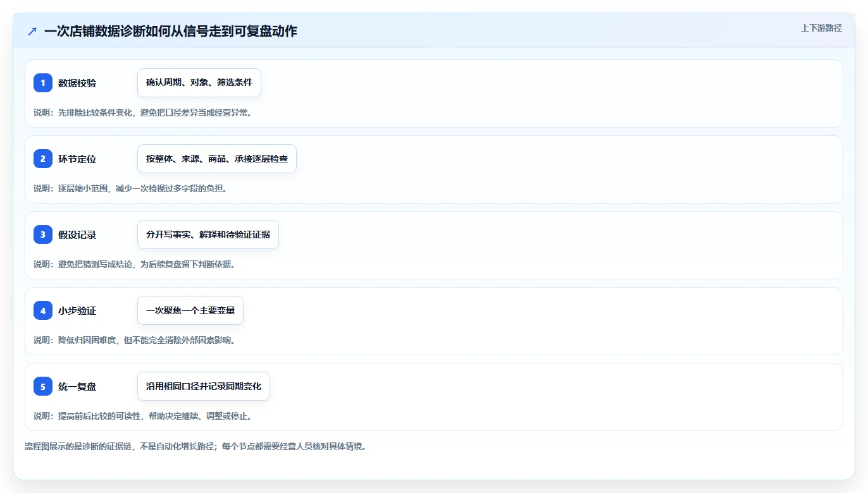Click step number 4 badge
The width and height of the screenshot is (868, 493).
tap(43, 310)
